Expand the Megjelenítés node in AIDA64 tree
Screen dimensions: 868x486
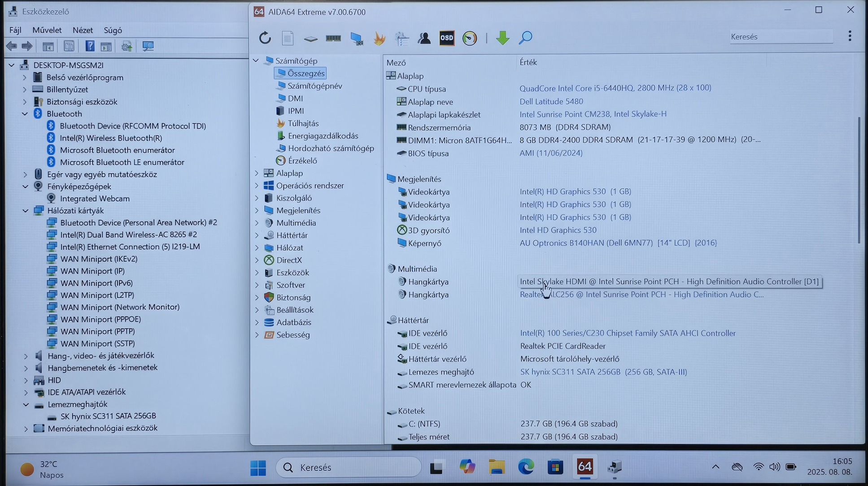click(x=257, y=210)
